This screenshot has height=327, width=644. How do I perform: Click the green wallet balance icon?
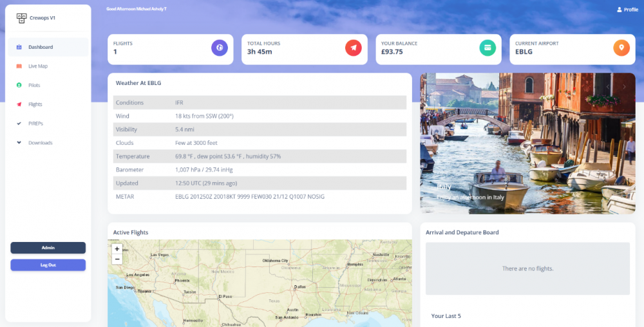(488, 48)
